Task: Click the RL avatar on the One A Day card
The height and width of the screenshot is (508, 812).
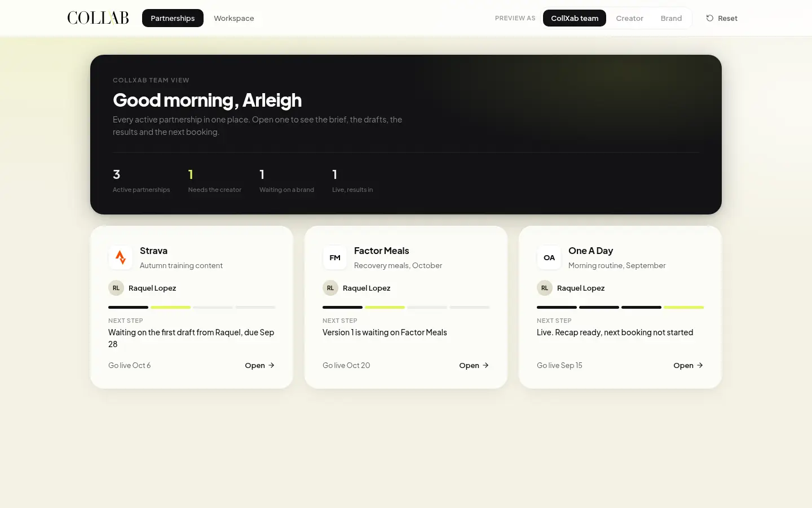Action: pyautogui.click(x=545, y=288)
